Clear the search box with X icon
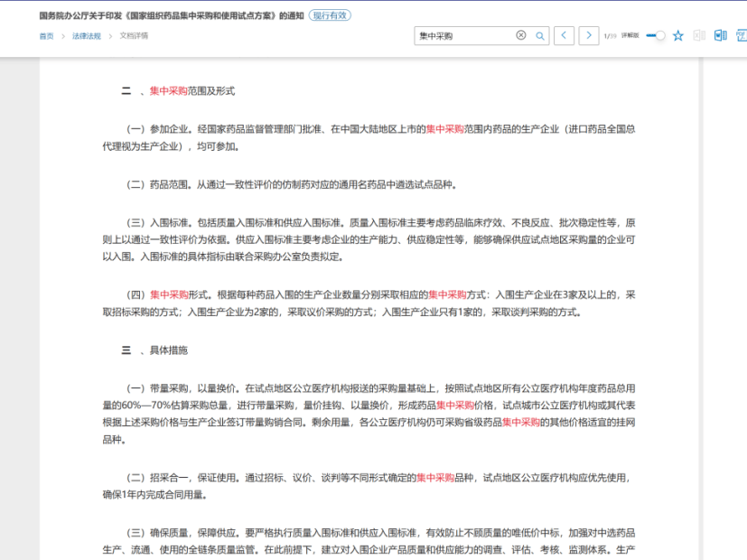The width and height of the screenshot is (747, 560). coord(520,35)
